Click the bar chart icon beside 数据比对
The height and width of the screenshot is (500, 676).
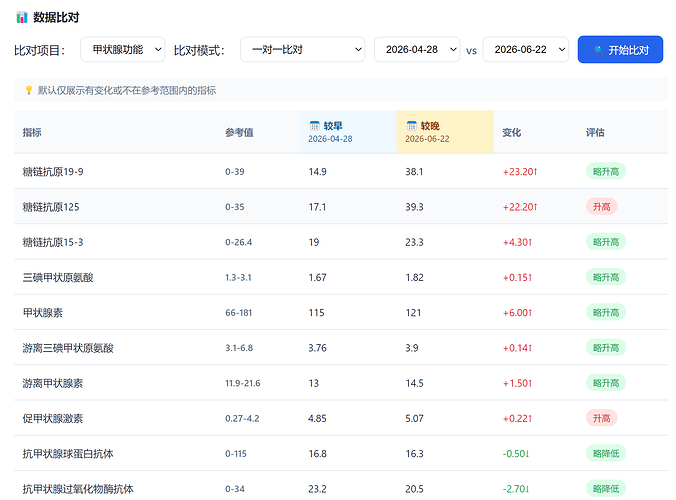coord(22,18)
